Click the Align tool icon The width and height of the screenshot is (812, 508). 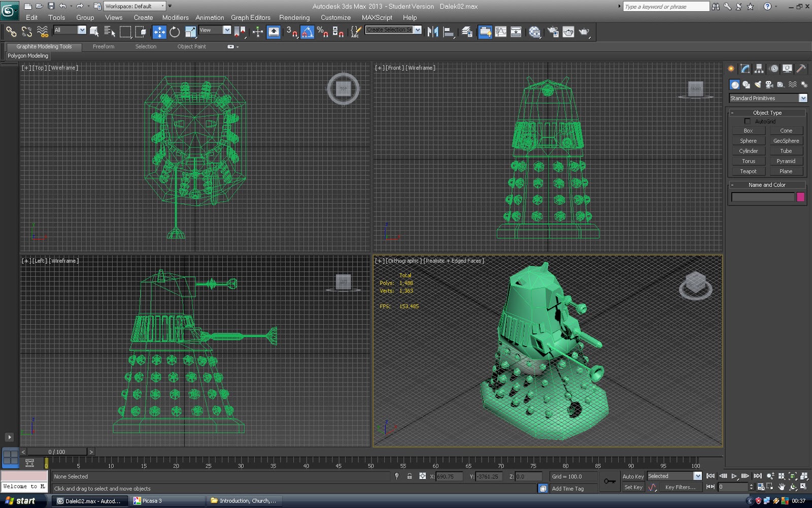(449, 32)
